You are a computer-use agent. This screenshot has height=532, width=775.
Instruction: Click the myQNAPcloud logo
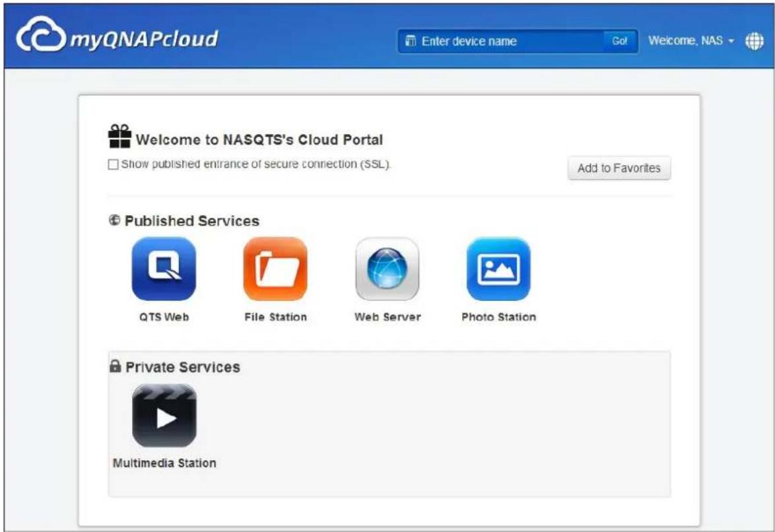click(117, 36)
